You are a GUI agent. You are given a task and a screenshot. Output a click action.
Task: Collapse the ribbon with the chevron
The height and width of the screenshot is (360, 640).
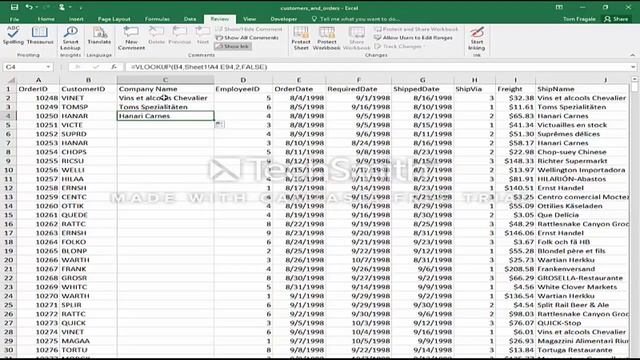(632, 55)
